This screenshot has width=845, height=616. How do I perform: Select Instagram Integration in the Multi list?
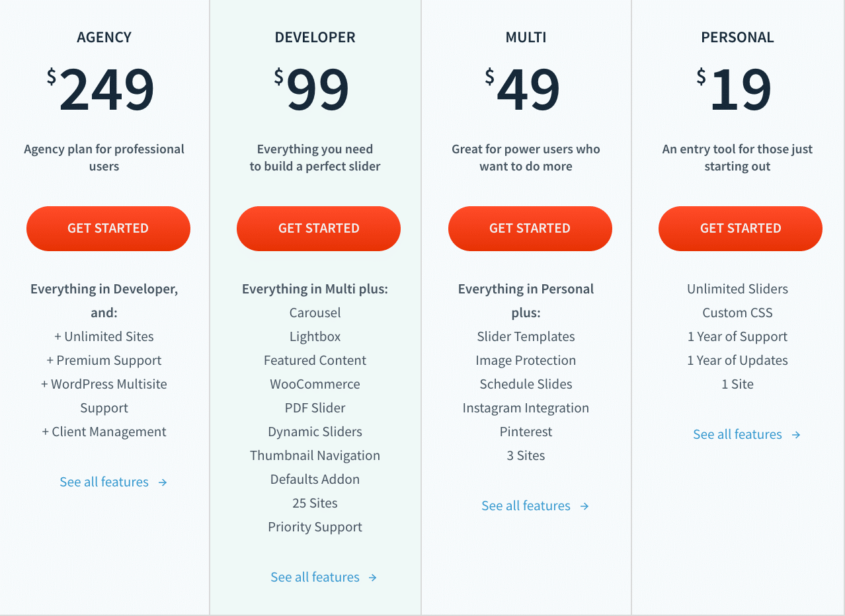click(526, 408)
